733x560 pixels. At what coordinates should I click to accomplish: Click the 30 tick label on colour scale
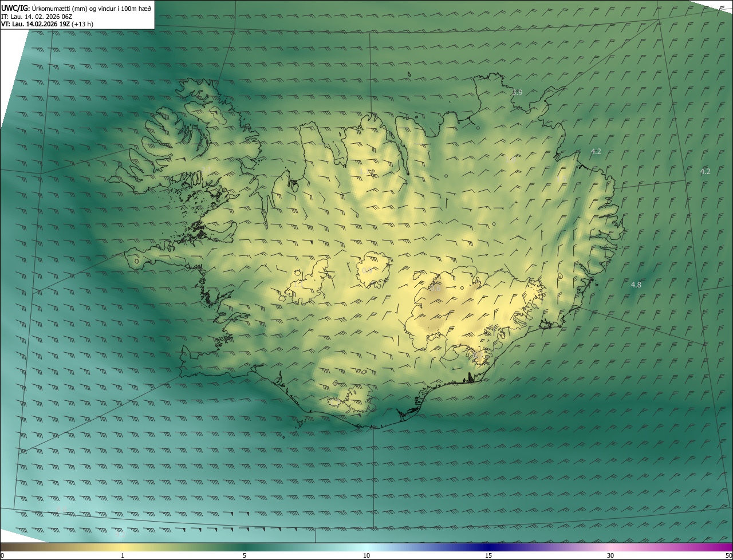point(610,555)
